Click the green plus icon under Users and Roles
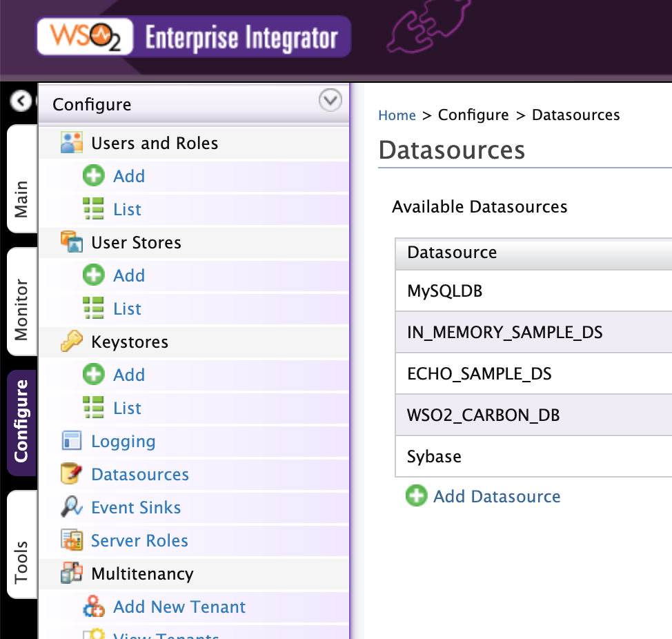This screenshot has height=639, width=672. (x=93, y=176)
